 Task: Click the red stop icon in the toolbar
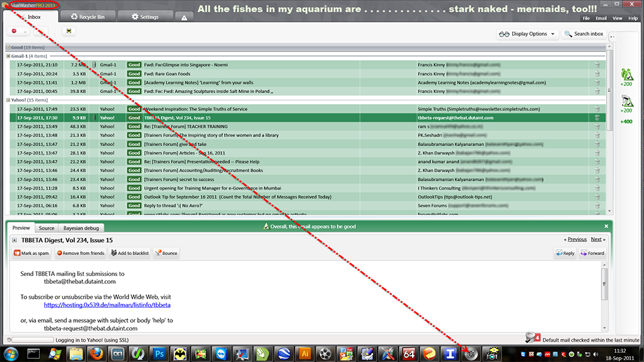tap(14, 31)
